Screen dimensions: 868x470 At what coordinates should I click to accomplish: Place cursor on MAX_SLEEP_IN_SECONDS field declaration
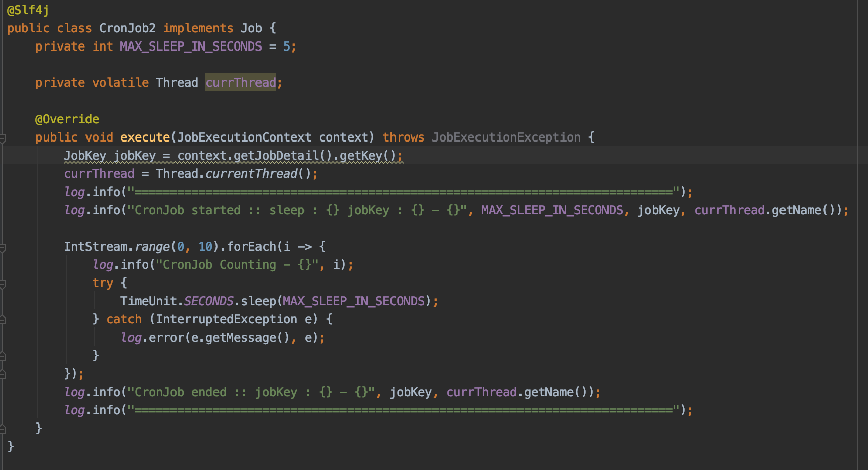click(191, 46)
